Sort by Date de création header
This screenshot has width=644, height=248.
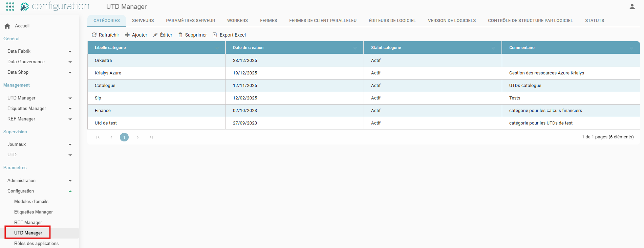pyautogui.click(x=248, y=48)
